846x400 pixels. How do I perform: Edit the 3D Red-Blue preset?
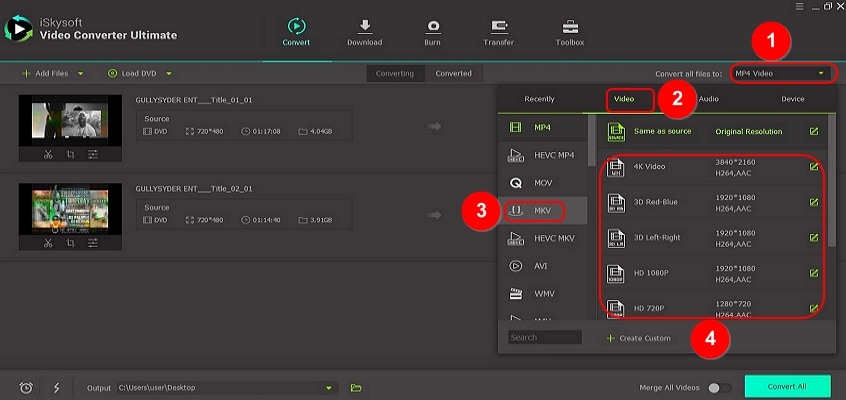[x=814, y=202]
